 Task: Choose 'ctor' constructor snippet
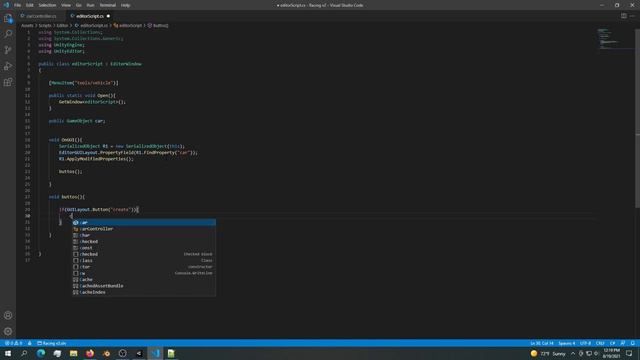[x=144, y=267]
